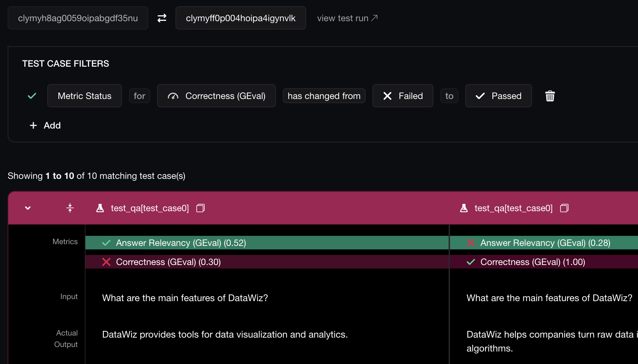This screenshot has height=364, width=638.
Task: Click the left test case flask icon
Action: click(100, 208)
